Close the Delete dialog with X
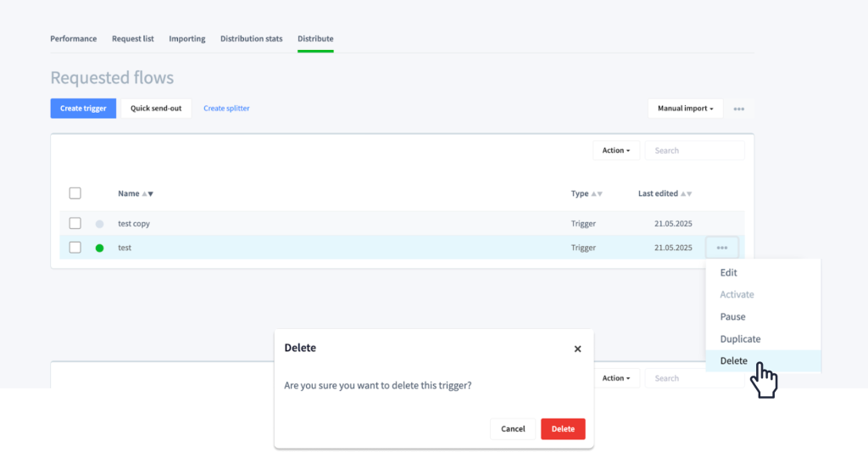This screenshot has height=452, width=868. point(577,349)
